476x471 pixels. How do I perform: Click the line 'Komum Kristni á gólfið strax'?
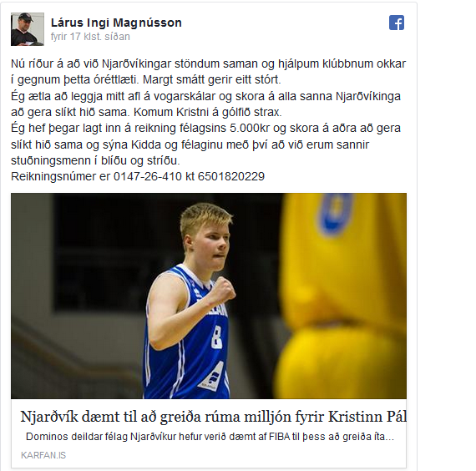coord(208,113)
